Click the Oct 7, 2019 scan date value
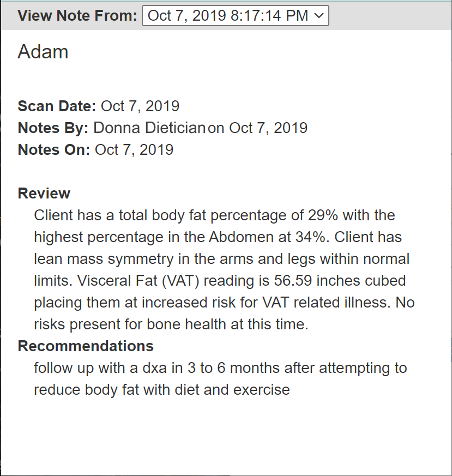The image size is (452, 476). tap(140, 106)
